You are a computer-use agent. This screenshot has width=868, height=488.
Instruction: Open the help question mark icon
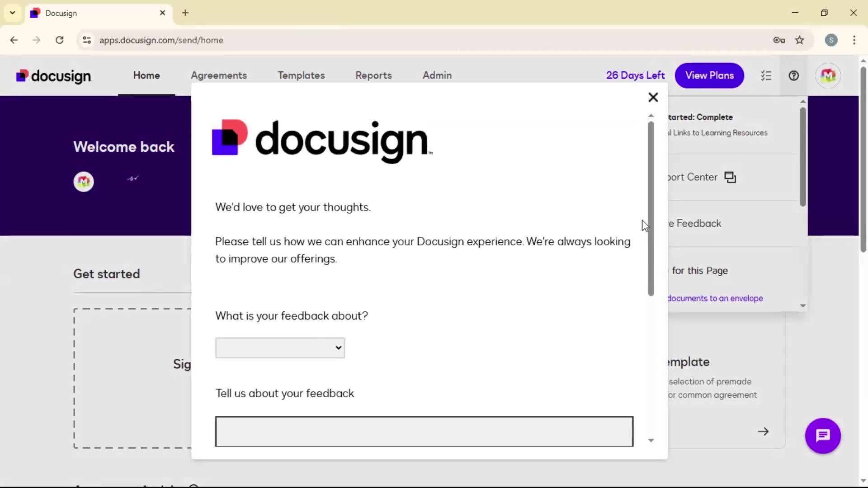point(793,75)
